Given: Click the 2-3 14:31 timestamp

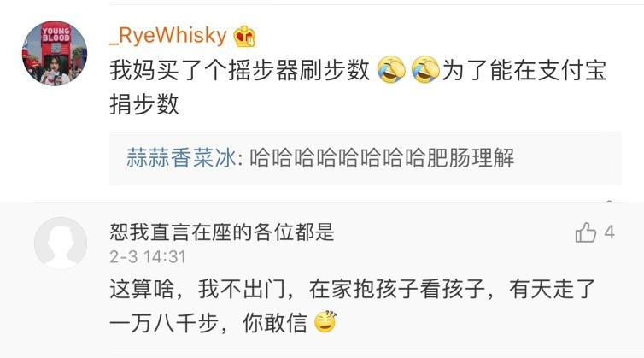Looking at the screenshot, I should [148, 257].
